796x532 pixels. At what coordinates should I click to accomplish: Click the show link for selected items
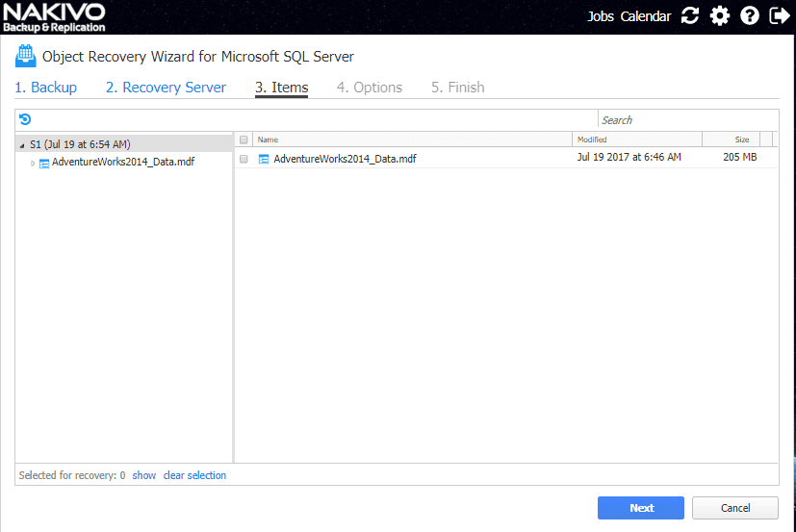(x=143, y=475)
